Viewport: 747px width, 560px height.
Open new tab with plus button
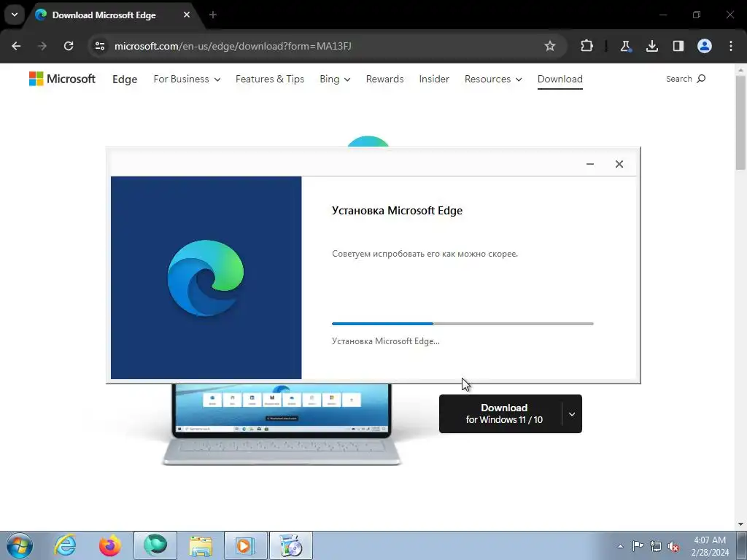[x=213, y=15]
